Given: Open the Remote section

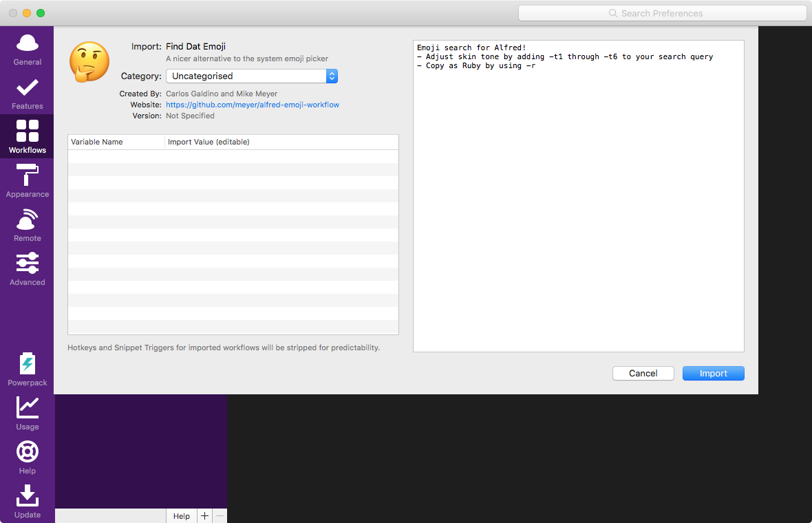Looking at the screenshot, I should coord(27,225).
